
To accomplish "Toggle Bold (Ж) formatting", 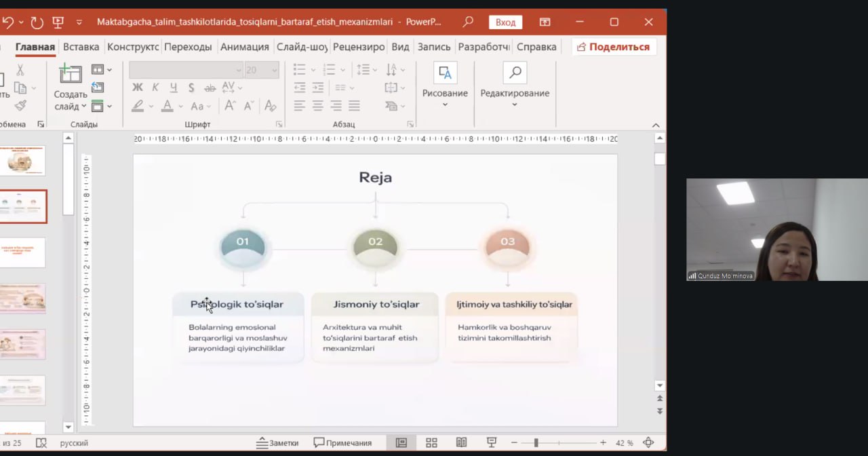I will click(137, 88).
